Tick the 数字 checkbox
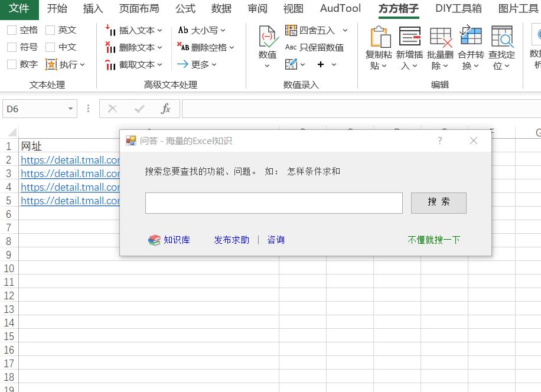 (12, 64)
